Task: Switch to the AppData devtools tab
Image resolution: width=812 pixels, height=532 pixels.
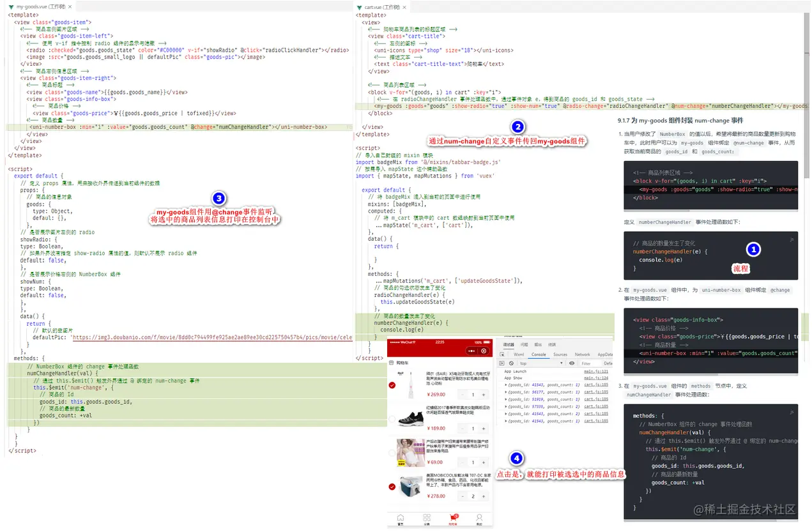Action: click(605, 354)
